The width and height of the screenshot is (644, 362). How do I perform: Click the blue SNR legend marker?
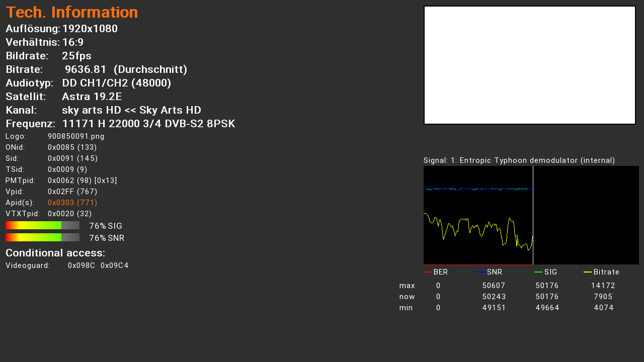[480, 272]
